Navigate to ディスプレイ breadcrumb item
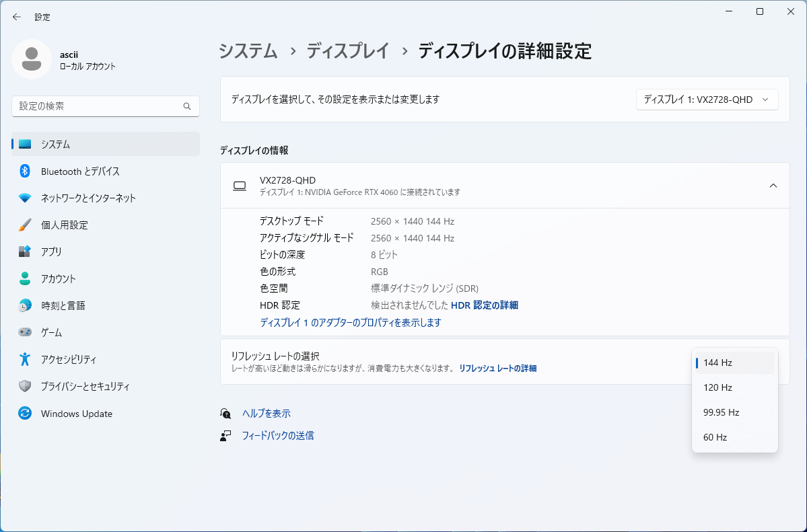The width and height of the screenshot is (807, 532). coord(348,51)
